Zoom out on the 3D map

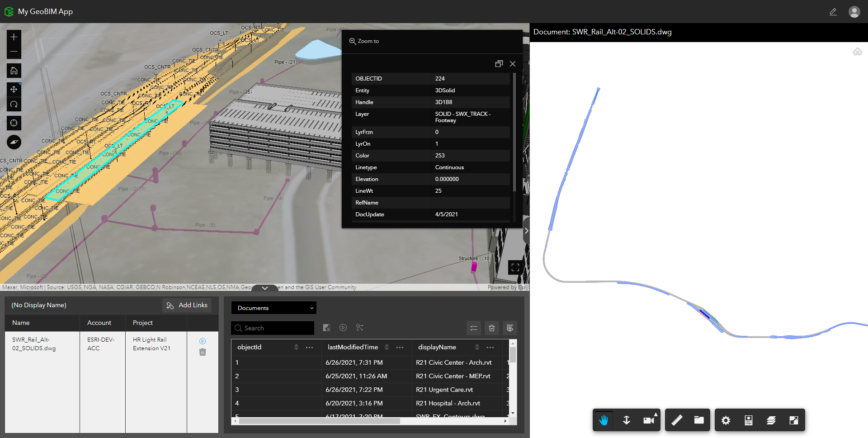tap(14, 52)
